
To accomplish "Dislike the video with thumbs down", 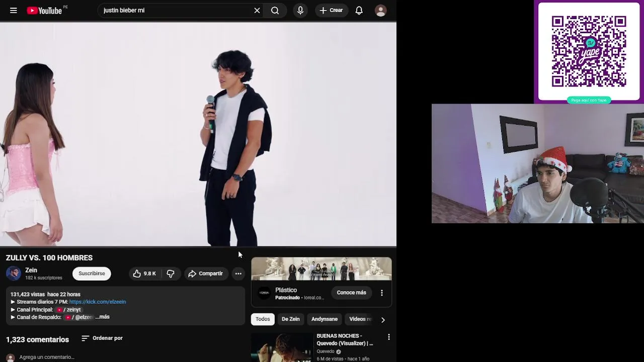I will click(171, 274).
